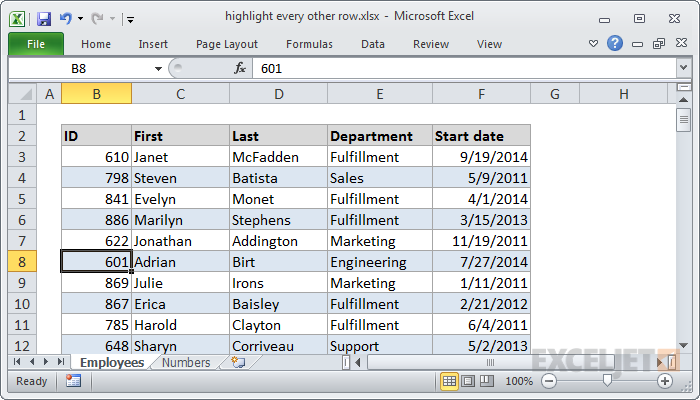Click the Insert Worksheet tab icon
The image size is (700, 400).
click(x=238, y=362)
